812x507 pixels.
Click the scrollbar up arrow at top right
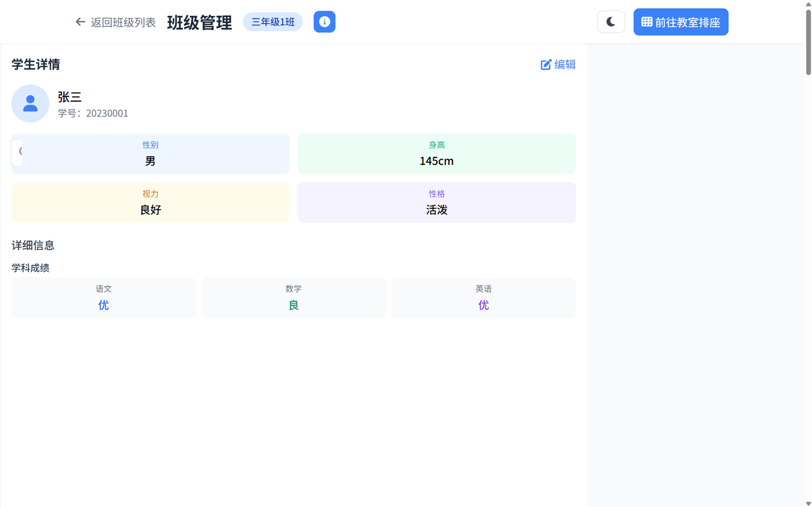(x=807, y=4)
